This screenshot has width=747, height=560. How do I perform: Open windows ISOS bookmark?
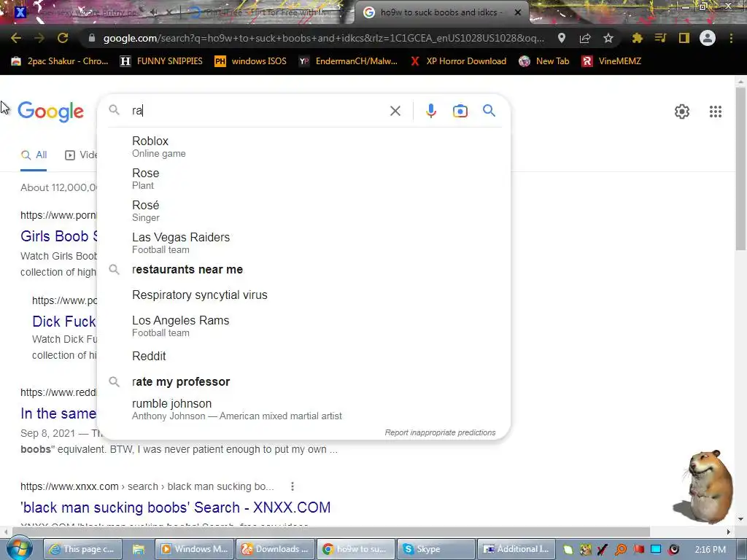(x=251, y=61)
